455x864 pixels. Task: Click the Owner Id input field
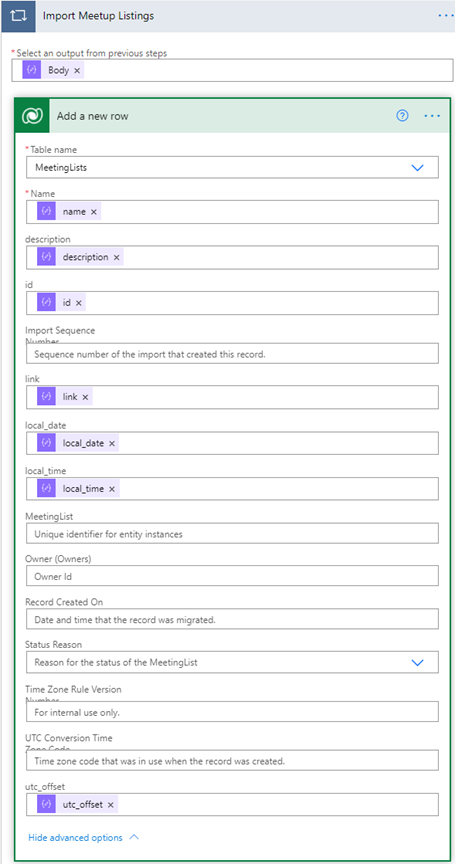[232, 576]
